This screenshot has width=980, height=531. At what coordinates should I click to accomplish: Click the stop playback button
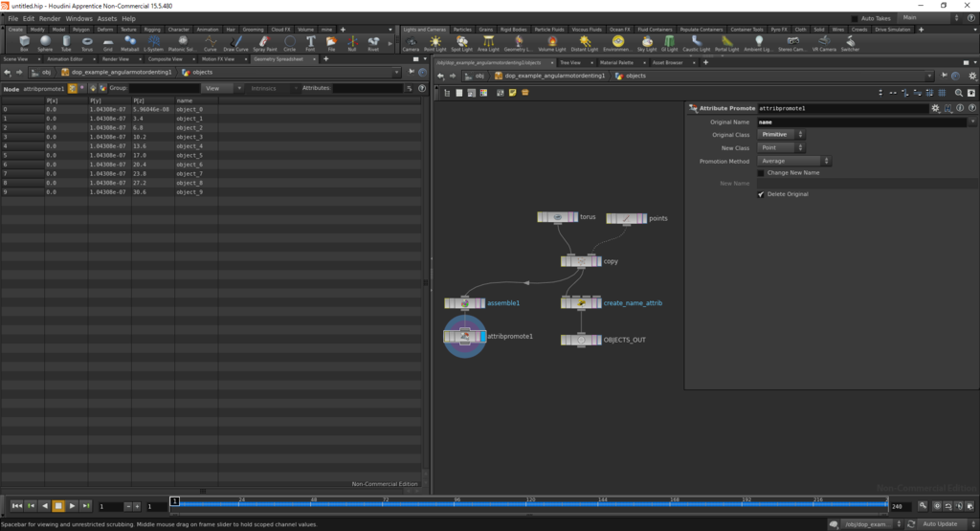point(58,506)
